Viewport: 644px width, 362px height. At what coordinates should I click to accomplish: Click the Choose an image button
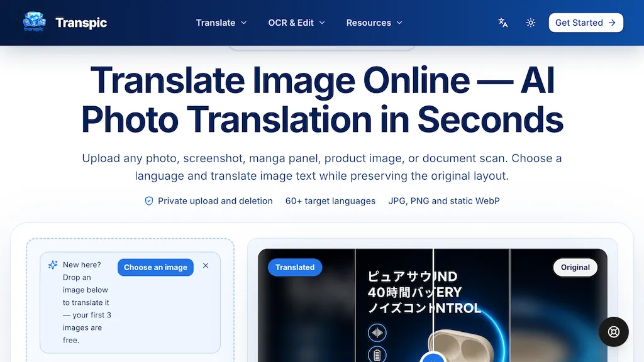point(155,267)
